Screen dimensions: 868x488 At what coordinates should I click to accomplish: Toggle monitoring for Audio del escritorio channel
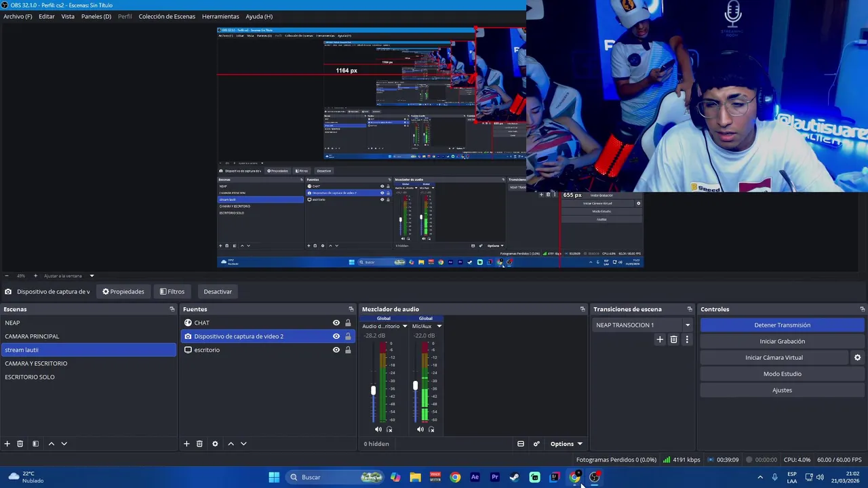tap(389, 429)
